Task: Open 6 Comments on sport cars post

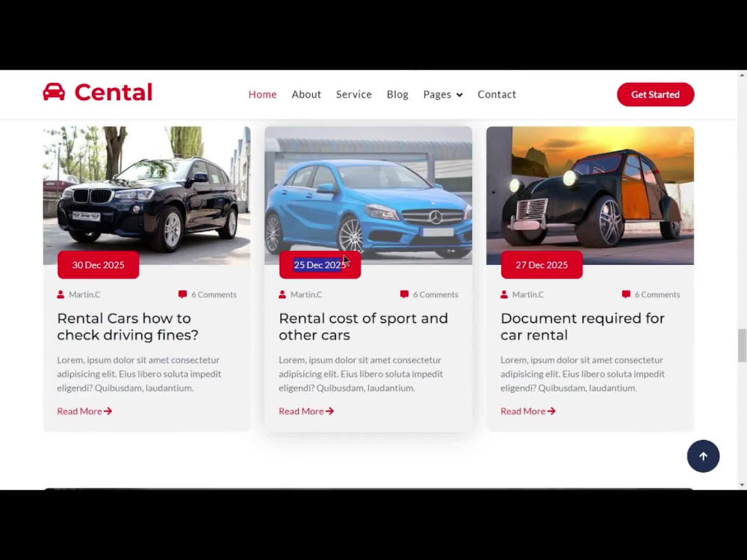Action: click(x=436, y=294)
